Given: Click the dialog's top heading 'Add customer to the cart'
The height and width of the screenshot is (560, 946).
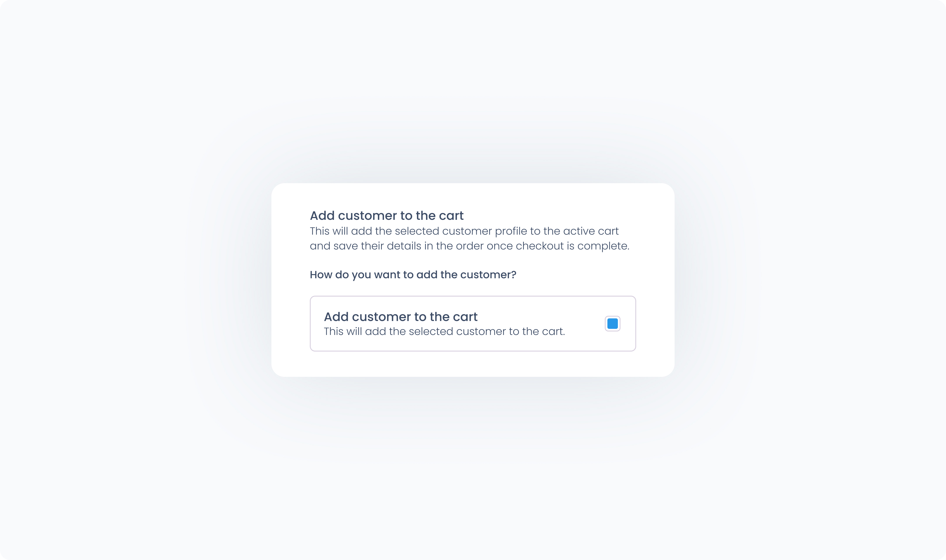Looking at the screenshot, I should [x=387, y=215].
